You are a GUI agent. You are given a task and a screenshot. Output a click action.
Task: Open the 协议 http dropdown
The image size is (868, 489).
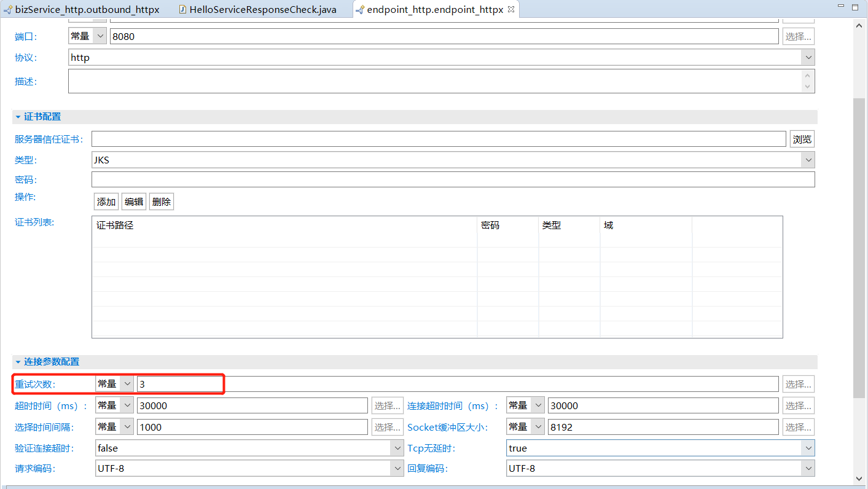[x=807, y=58]
